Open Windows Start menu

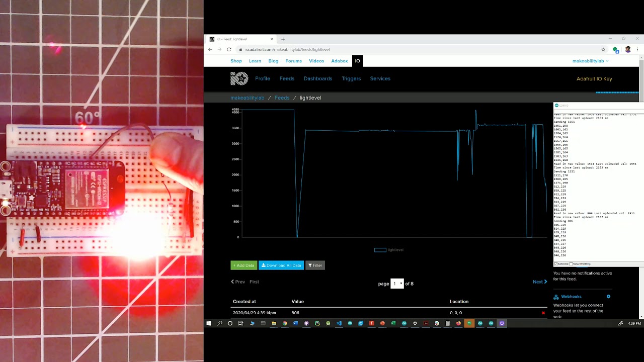point(209,323)
